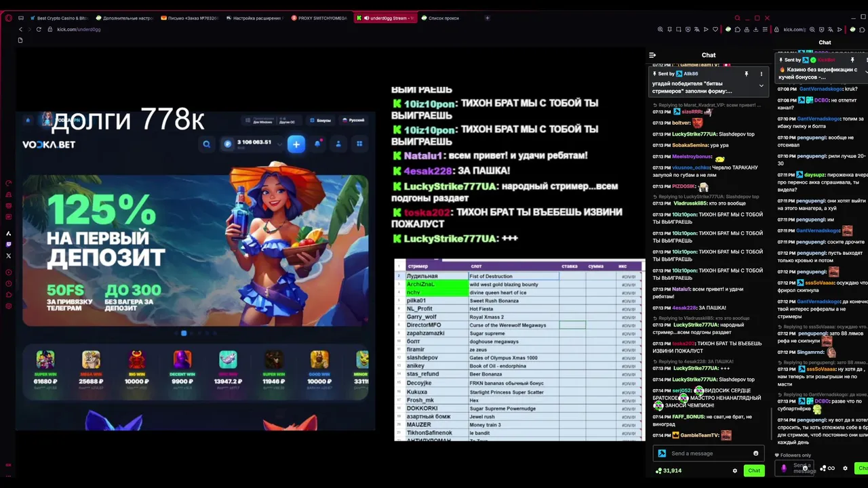This screenshot has height=488, width=868.
Task: Click the zoom magnifier icon in left window toolbar
Action: 660,29
